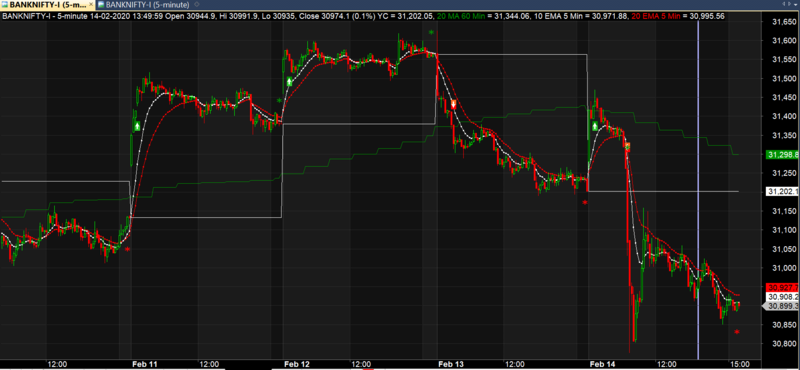Viewport: 800px width, 370px height.
Task: Click the white 31,202.1 price label
Action: tap(782, 191)
